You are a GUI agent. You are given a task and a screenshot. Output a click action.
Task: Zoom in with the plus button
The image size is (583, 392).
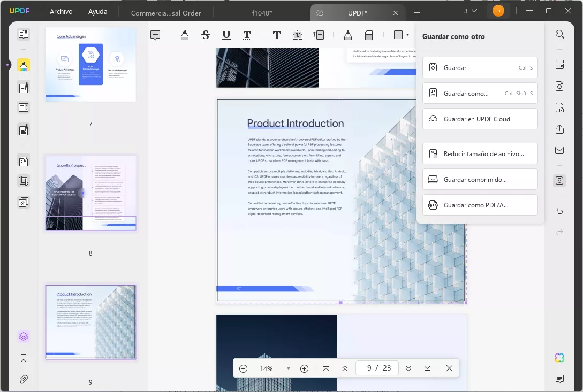(x=304, y=368)
